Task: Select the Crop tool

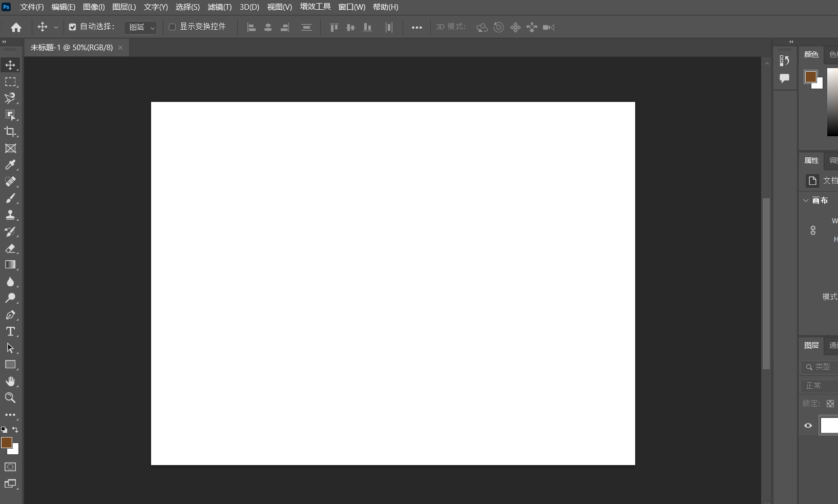Action: click(10, 132)
